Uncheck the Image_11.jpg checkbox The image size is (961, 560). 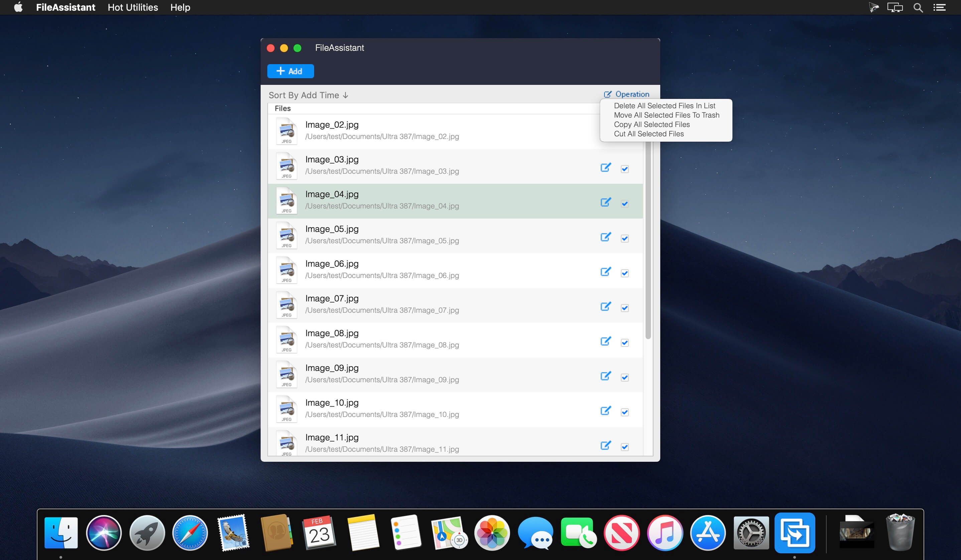[625, 446]
